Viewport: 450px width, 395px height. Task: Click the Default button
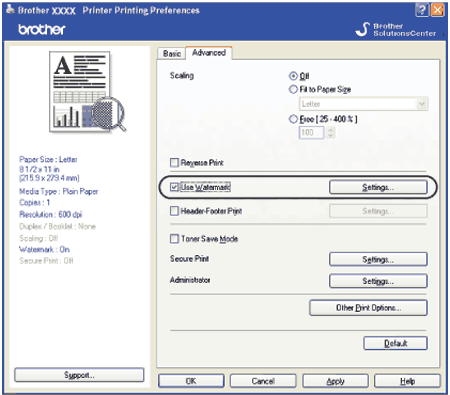(x=395, y=343)
